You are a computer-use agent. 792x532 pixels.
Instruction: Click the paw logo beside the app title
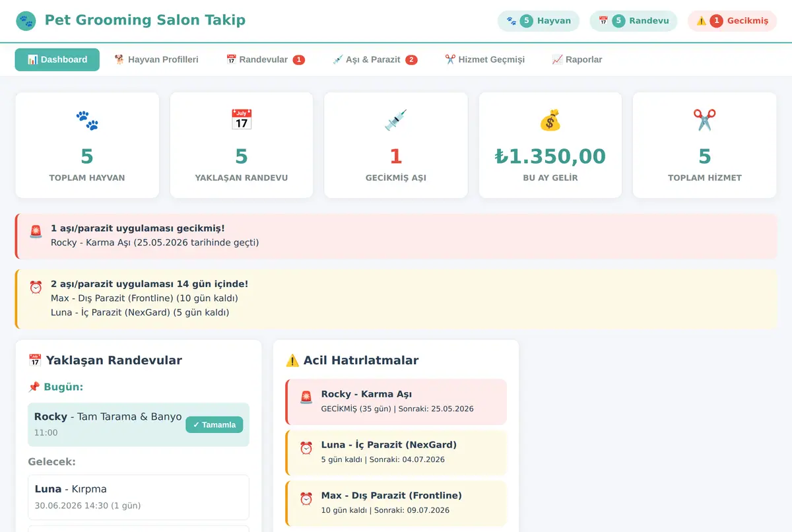click(26, 20)
